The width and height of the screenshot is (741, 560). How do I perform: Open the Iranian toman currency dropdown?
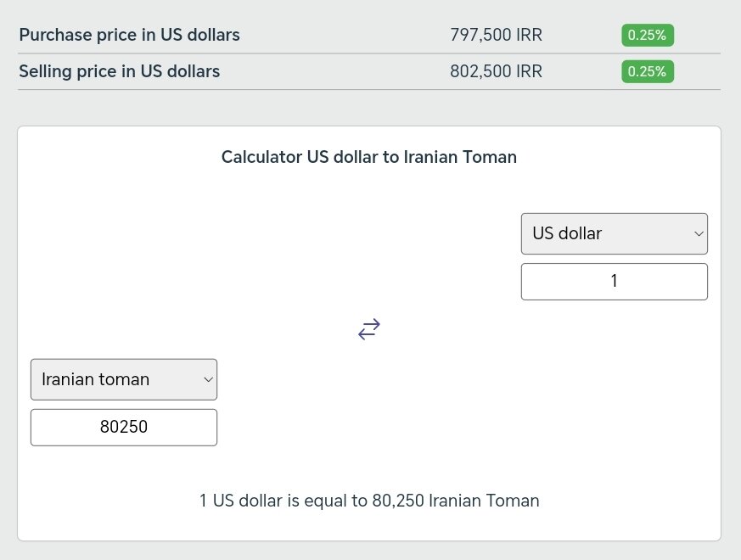tap(124, 379)
